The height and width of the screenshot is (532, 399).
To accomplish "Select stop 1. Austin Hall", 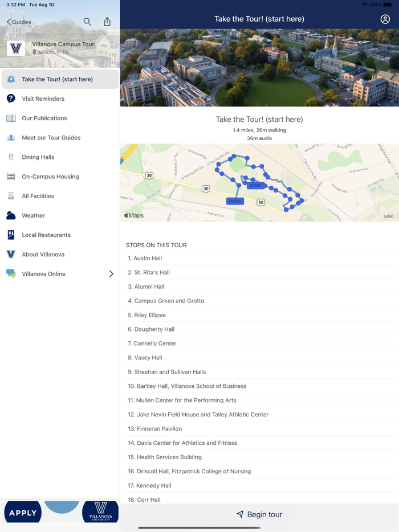I will [261, 258].
